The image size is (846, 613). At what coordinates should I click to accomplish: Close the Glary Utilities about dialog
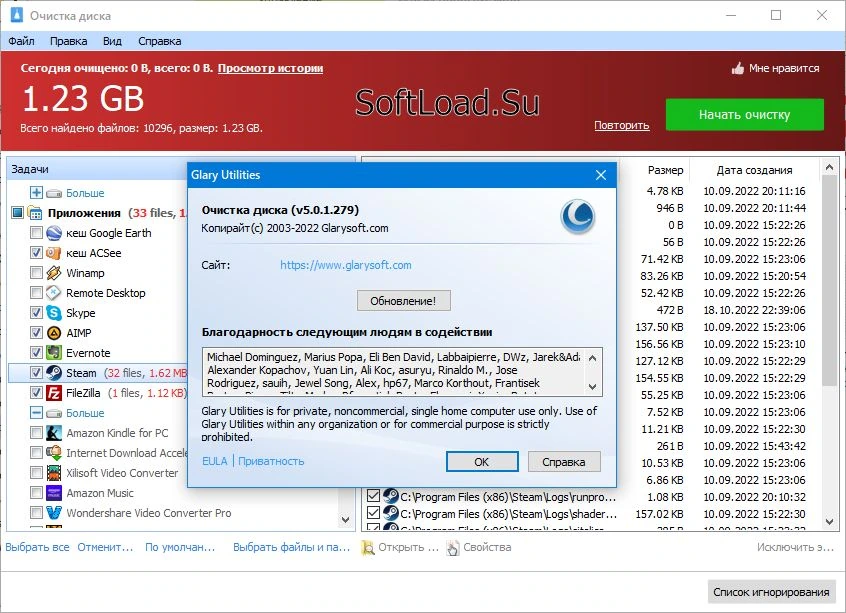point(601,175)
